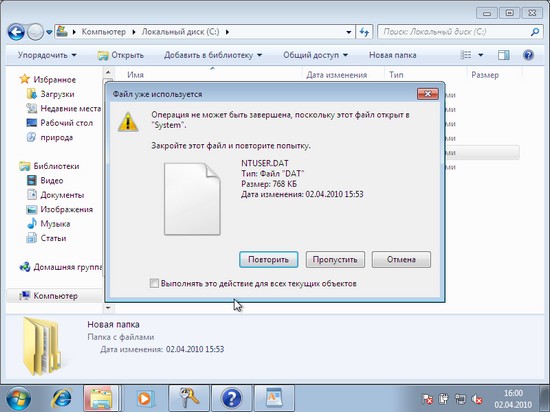
Task: Open the Добавить в библиотеку dropdown
Action: coord(213,55)
